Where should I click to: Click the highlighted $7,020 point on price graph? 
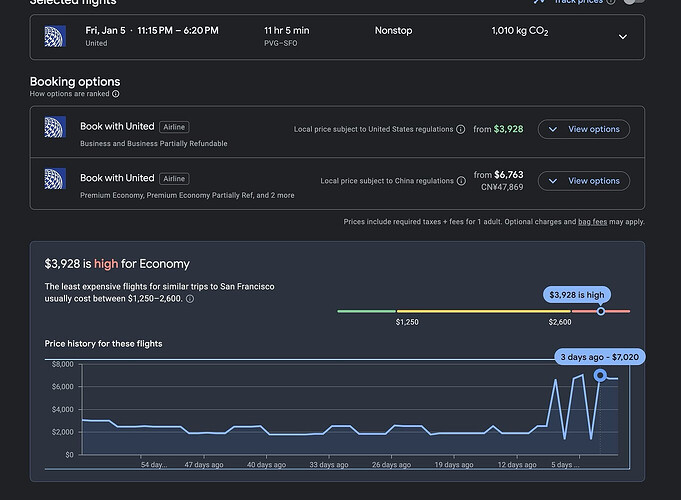(x=600, y=375)
